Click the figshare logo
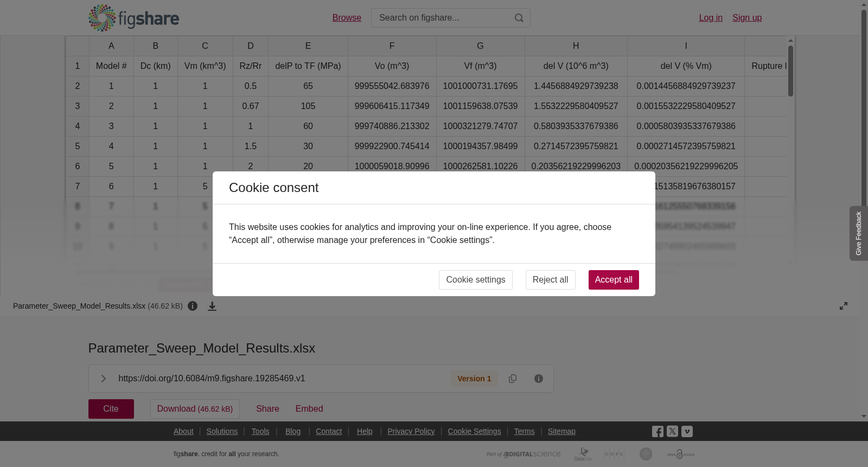 point(133,18)
